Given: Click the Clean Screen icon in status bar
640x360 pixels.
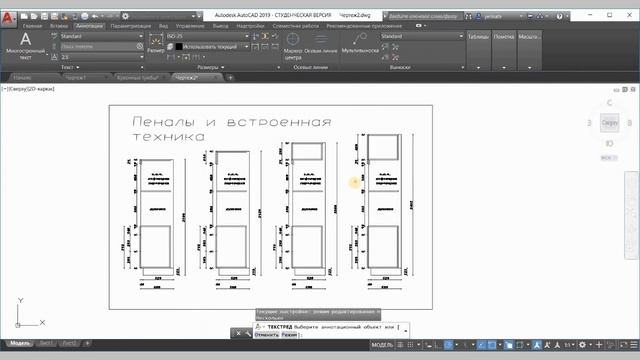Looking at the screenshot, I should coord(623,345).
